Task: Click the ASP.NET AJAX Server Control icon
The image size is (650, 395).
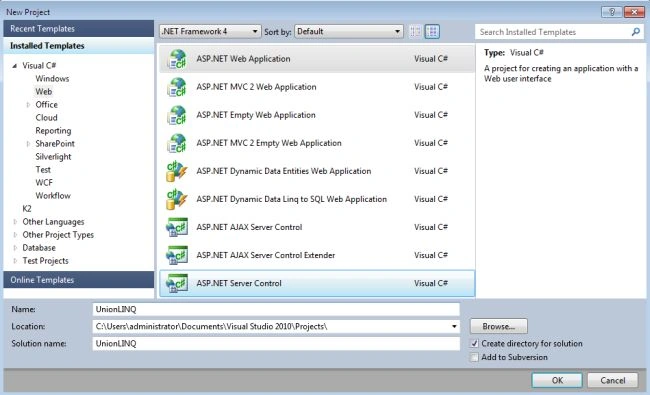Action: click(x=177, y=227)
